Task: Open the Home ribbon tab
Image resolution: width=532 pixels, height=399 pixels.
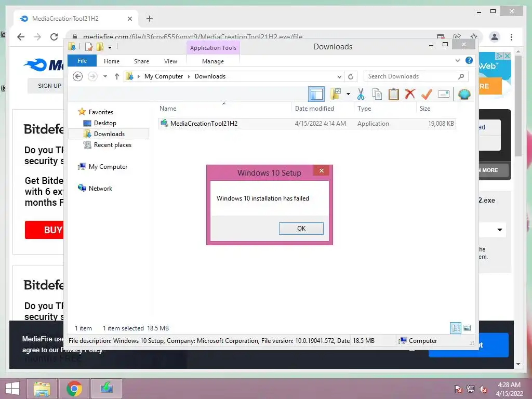Action: 112,61
